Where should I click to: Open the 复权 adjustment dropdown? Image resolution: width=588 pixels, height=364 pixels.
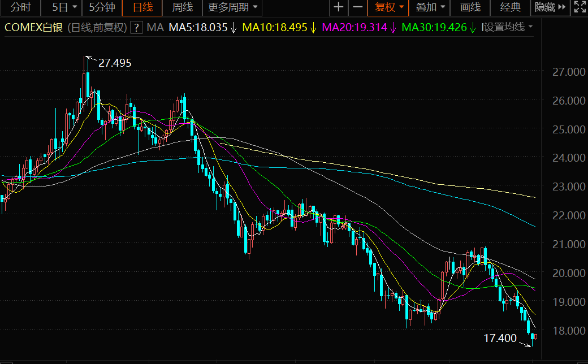tap(390, 7)
